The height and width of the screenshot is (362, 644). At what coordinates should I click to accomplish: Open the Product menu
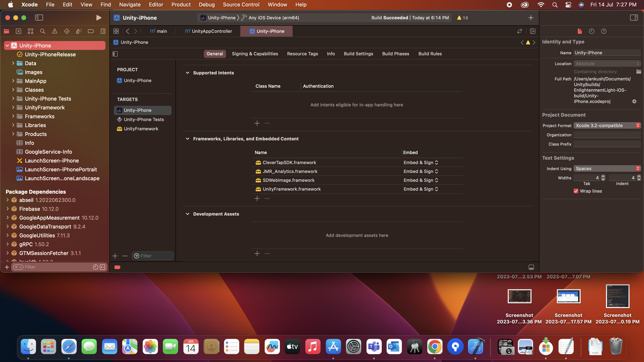pyautogui.click(x=181, y=4)
